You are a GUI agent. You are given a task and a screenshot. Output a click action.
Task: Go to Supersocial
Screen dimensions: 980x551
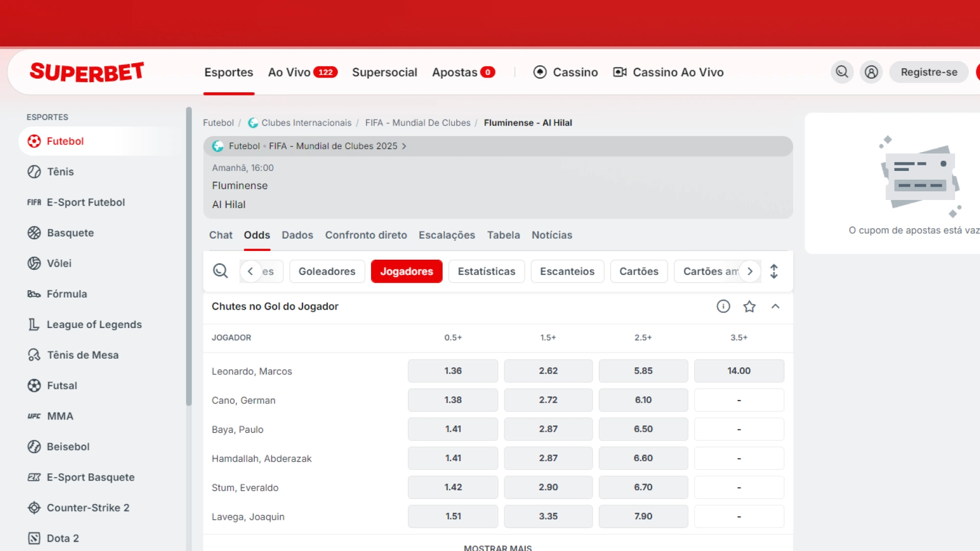[384, 72]
